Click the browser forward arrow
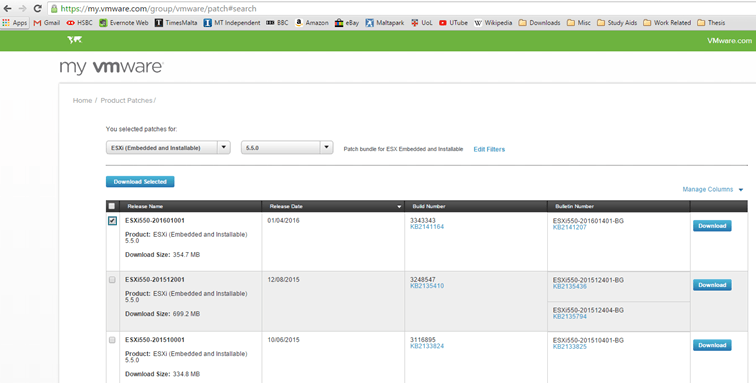 tap(22, 8)
